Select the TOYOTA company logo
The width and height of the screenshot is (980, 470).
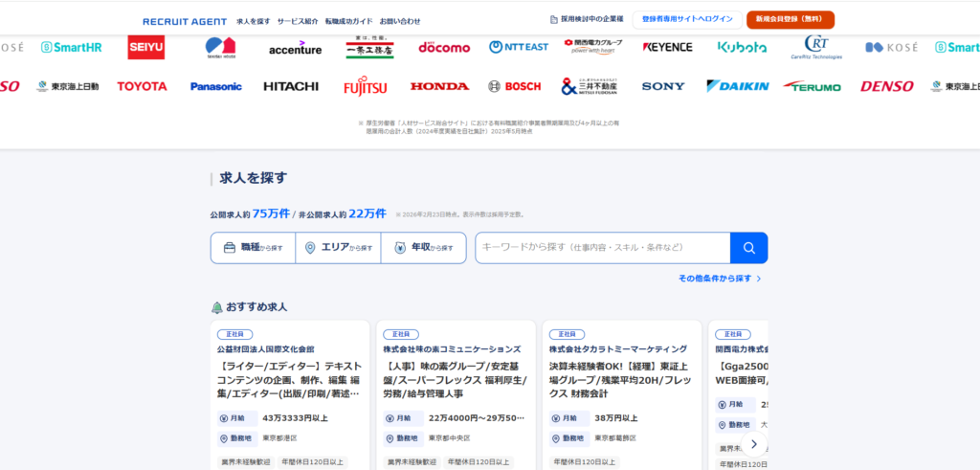(x=142, y=86)
